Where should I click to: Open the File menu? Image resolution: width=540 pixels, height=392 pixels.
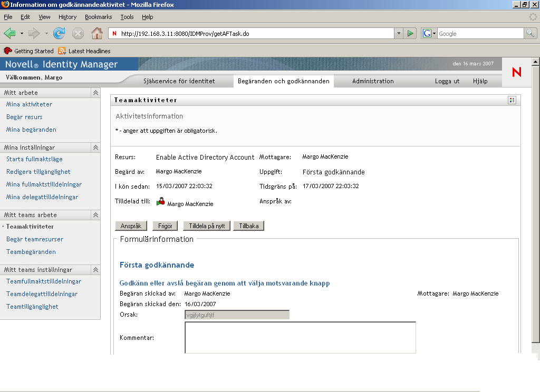[x=8, y=17]
